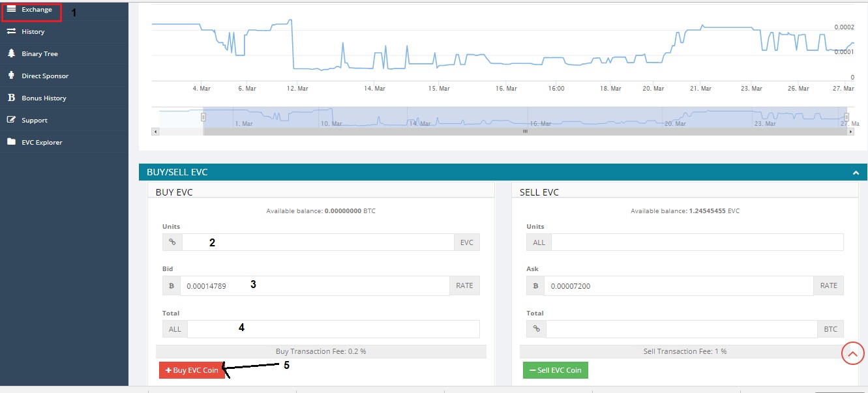Focus the Buy EVC Units input field
Screen dimensions: 868x393
coord(318,242)
